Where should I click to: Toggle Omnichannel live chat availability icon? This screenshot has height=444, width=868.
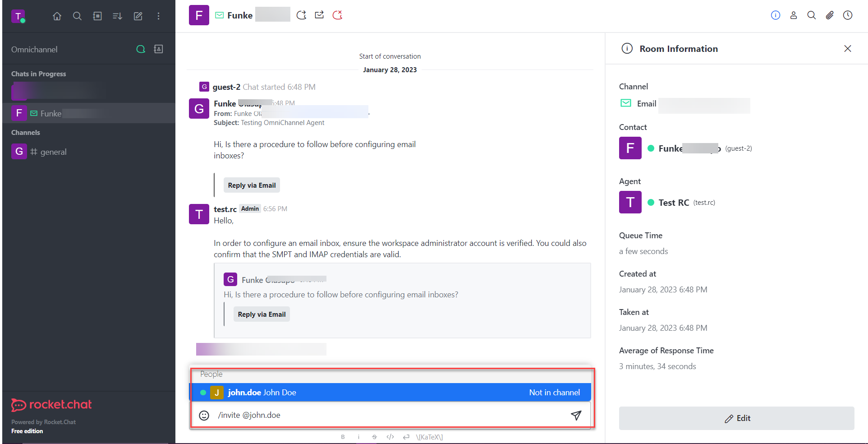141,49
